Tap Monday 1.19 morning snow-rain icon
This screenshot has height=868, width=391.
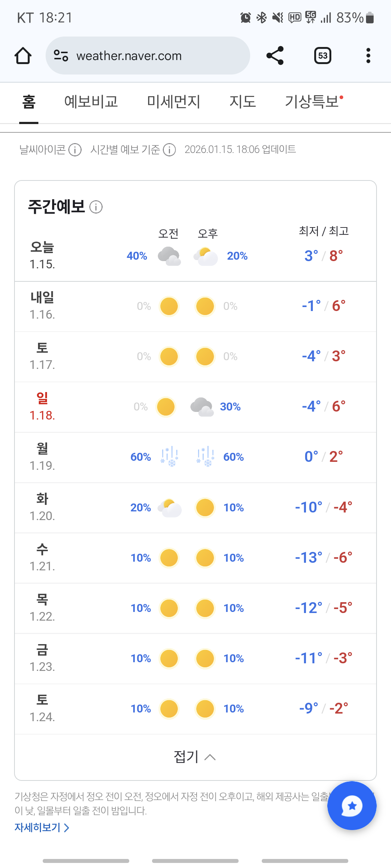tap(169, 457)
